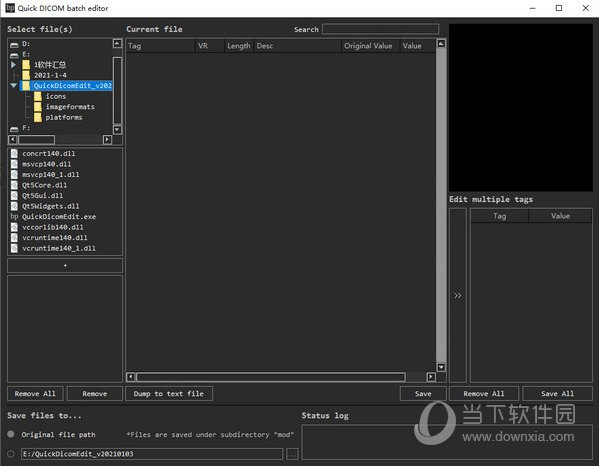Image resolution: width=599 pixels, height=466 pixels.
Task: Click the Qt5Core.dll file icon
Action: click(14, 185)
